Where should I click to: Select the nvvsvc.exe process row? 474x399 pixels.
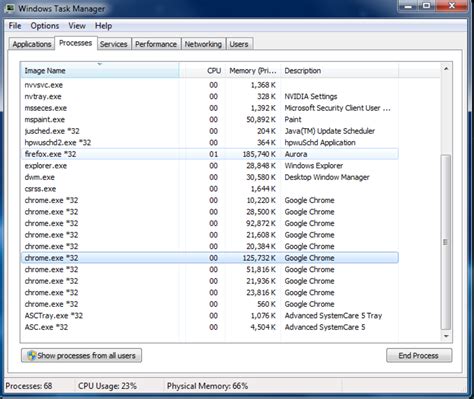[x=210, y=85]
